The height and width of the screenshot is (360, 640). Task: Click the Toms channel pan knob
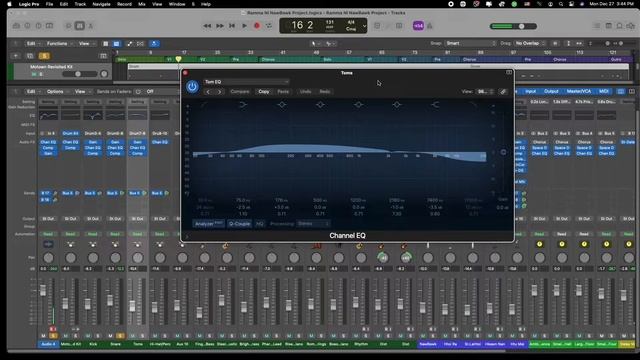[x=138, y=258]
